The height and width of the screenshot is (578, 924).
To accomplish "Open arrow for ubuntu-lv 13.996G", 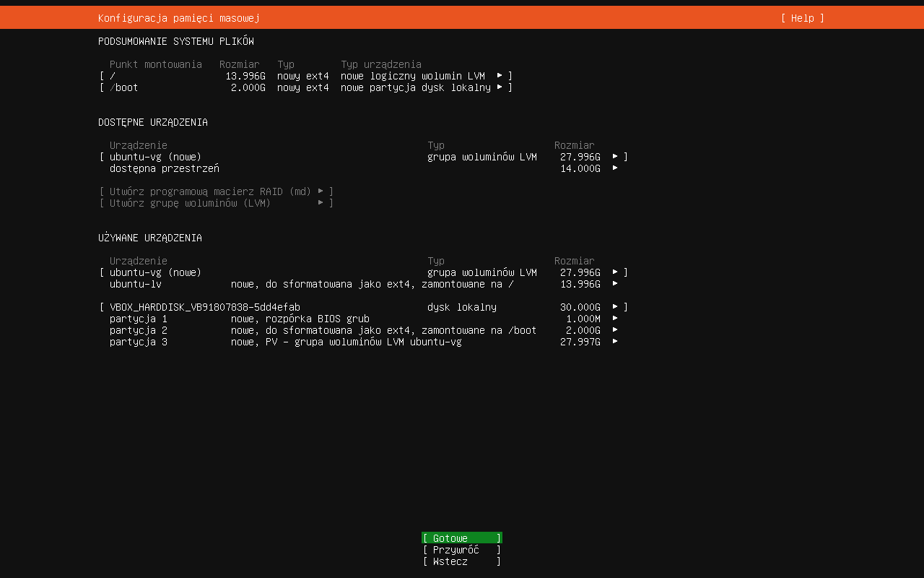I will coord(615,283).
